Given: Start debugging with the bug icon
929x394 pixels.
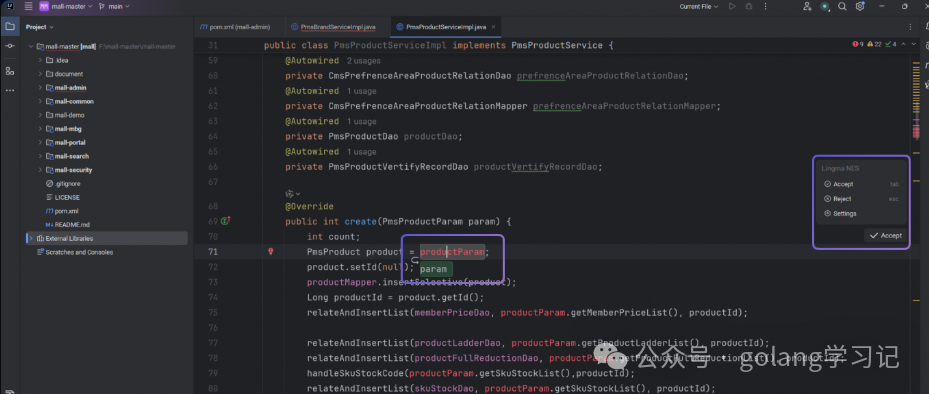Looking at the screenshot, I should pyautogui.click(x=749, y=7).
